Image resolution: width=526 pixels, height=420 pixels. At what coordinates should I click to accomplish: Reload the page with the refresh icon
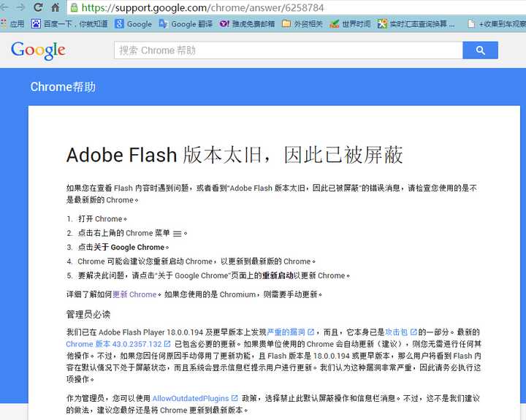coord(38,7)
